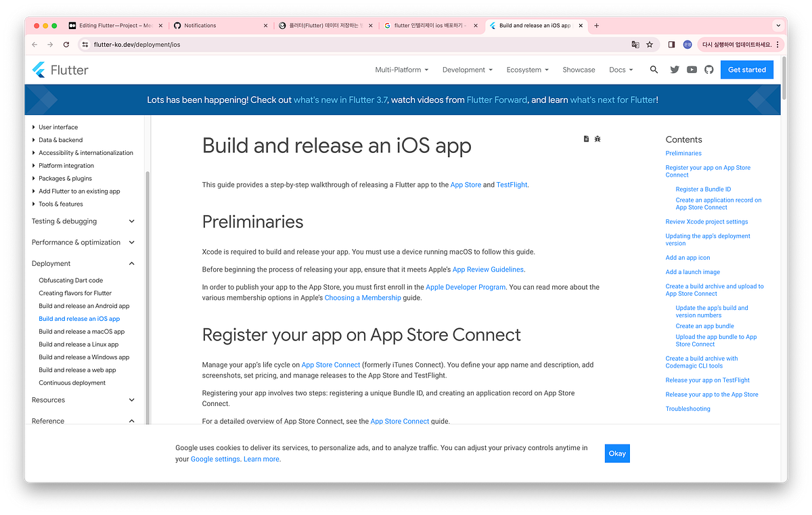Expand the Resources sidebar section
The image size is (812, 515).
click(x=83, y=400)
